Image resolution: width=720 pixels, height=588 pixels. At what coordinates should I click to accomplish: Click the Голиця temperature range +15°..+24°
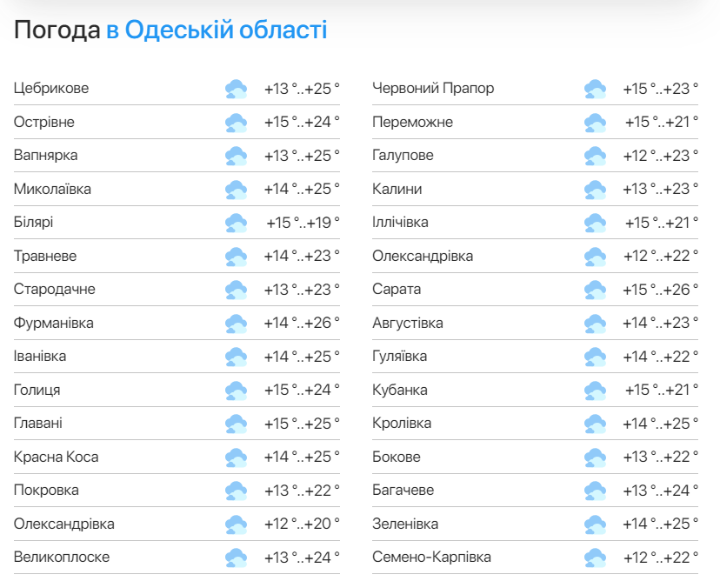pos(302,391)
